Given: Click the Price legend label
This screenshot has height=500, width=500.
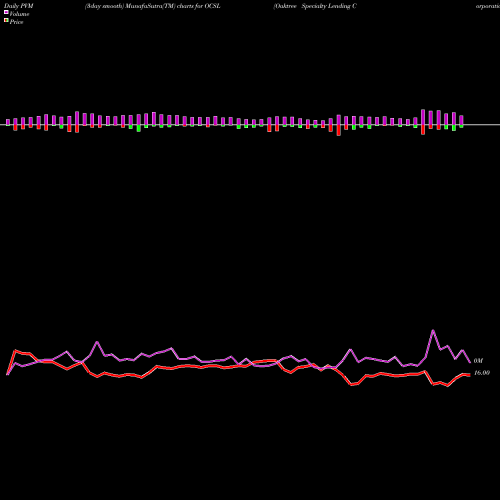Looking at the screenshot, I should click(x=16, y=22).
